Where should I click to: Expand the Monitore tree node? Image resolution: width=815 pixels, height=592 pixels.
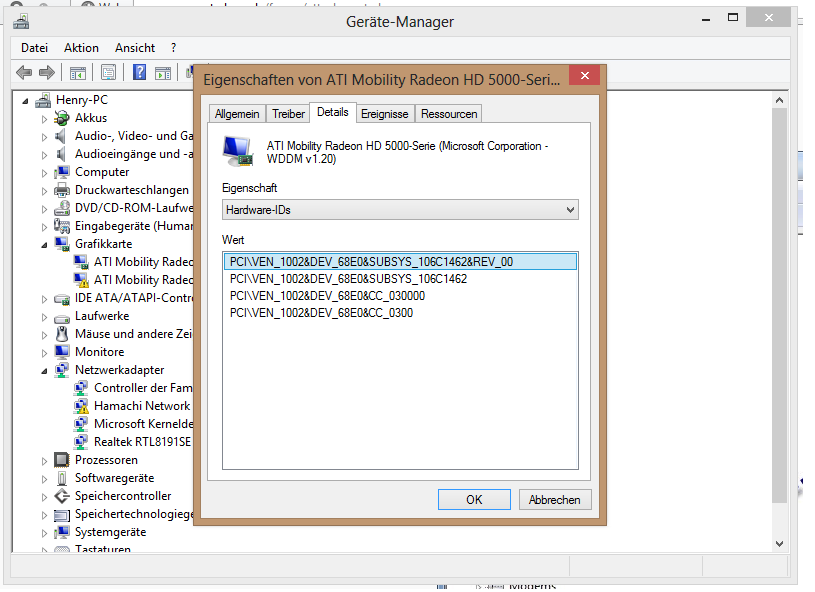coord(44,353)
